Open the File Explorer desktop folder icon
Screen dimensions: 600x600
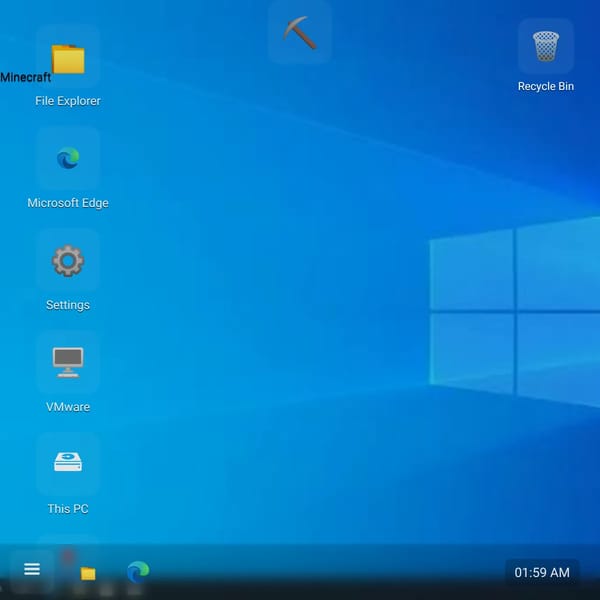click(x=68, y=59)
